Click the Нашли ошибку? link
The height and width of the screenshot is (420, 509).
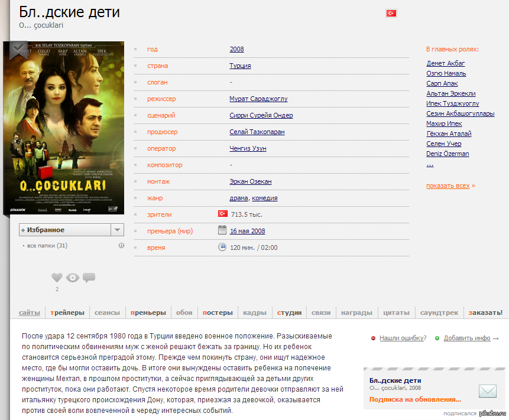pos(403,338)
